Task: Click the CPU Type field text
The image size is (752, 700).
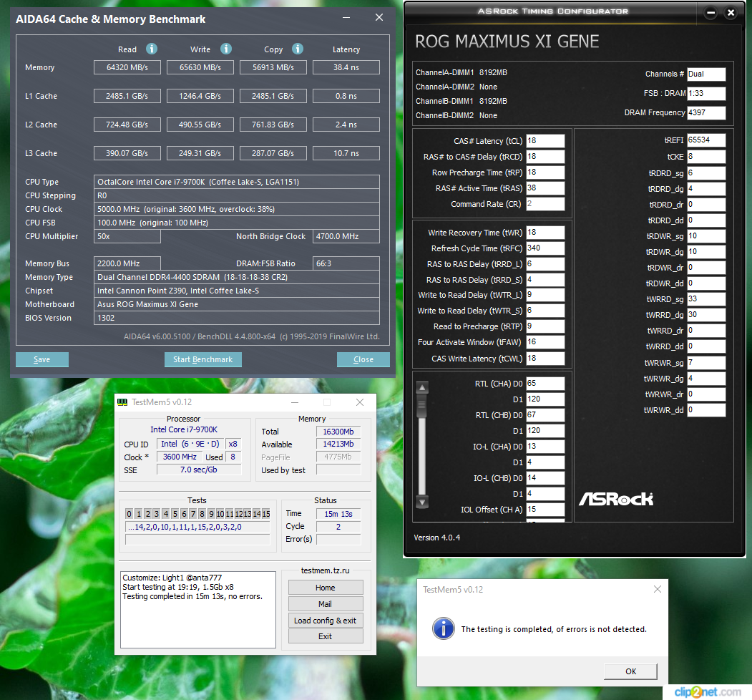Action: click(x=236, y=182)
